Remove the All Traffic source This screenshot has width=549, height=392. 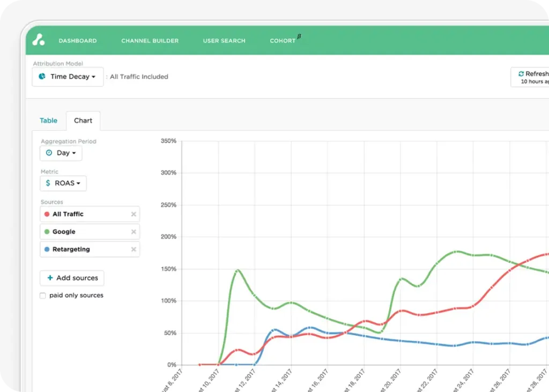point(133,215)
